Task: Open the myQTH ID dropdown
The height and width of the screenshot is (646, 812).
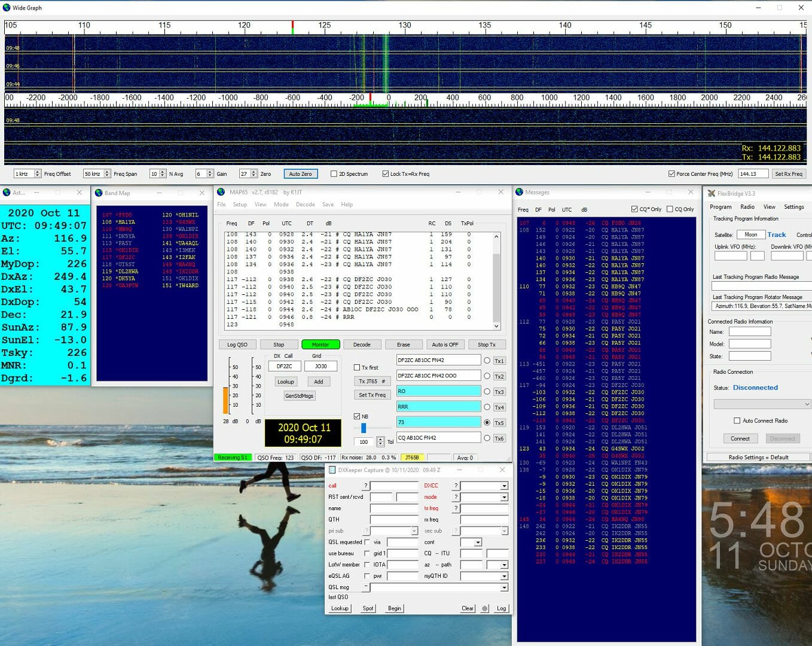Action: 504,576
